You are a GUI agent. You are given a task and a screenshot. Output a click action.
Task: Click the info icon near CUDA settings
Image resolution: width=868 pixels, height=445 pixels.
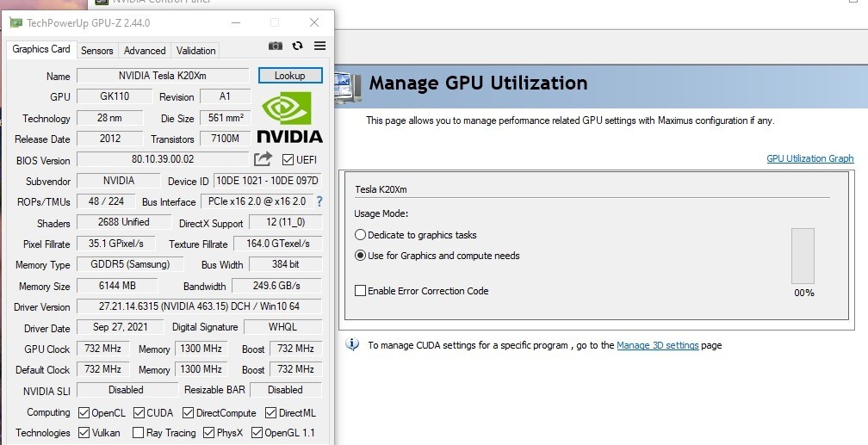click(x=352, y=344)
